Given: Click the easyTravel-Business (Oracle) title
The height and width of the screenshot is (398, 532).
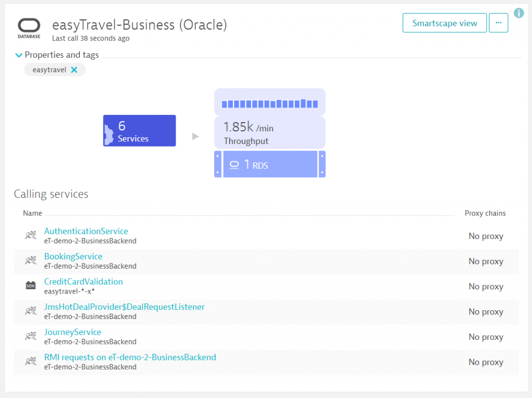Looking at the screenshot, I should coord(139,25).
